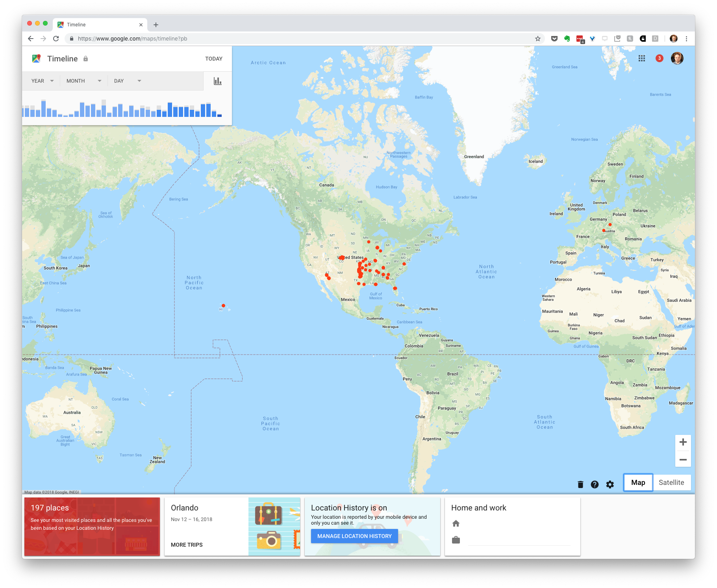Viewport: 717px width, 588px height.
Task: Click the Timeline privacy lock icon
Action: coord(85,59)
